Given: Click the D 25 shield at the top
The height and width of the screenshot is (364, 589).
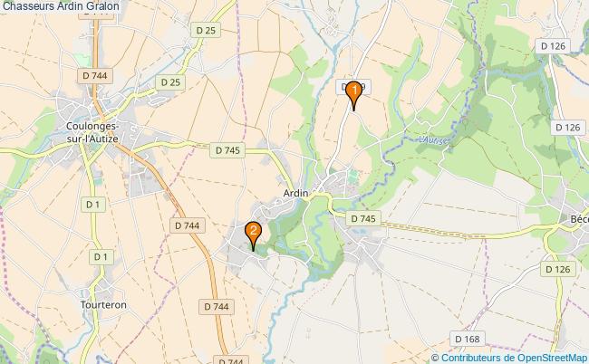Looking at the screenshot, I should [x=206, y=31].
